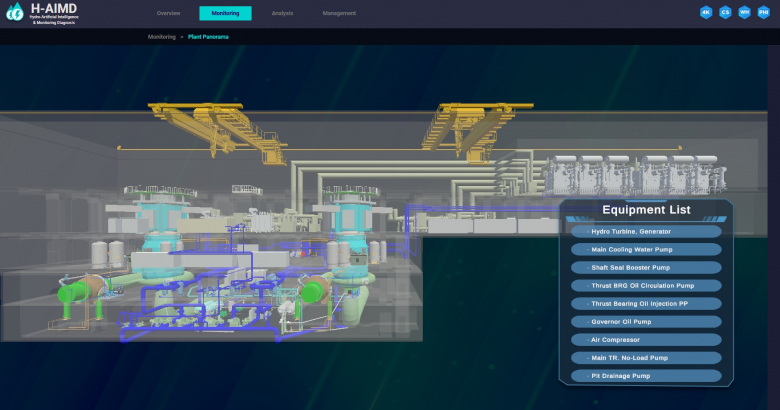Click the H-AIMD water drop logo
The height and width of the screenshot is (410, 780).
point(15,13)
